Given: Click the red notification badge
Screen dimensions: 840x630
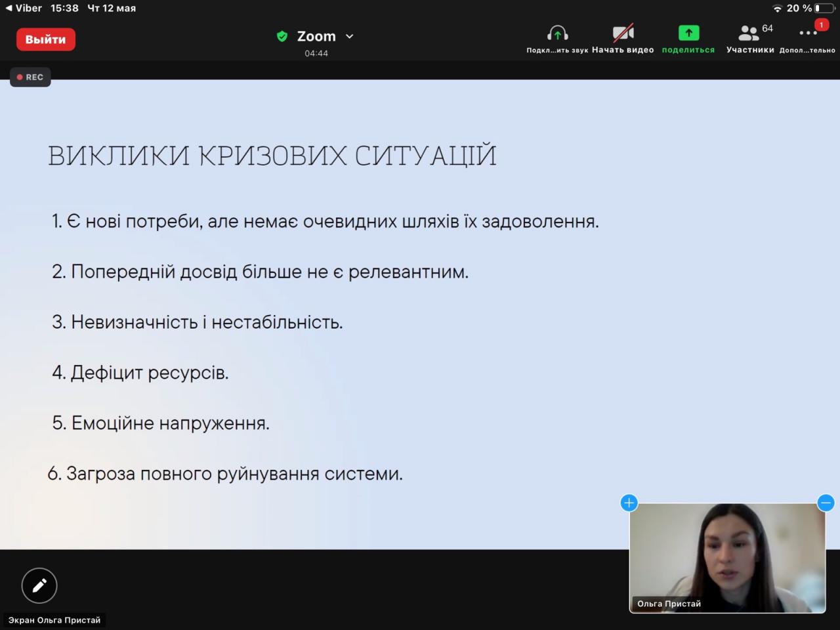Looking at the screenshot, I should 821,25.
